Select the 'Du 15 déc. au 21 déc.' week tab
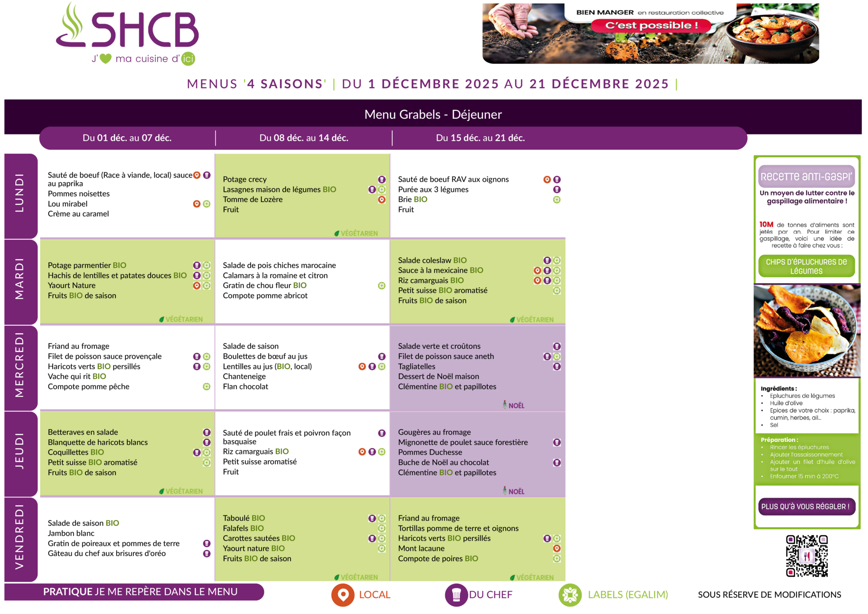 [x=480, y=138]
